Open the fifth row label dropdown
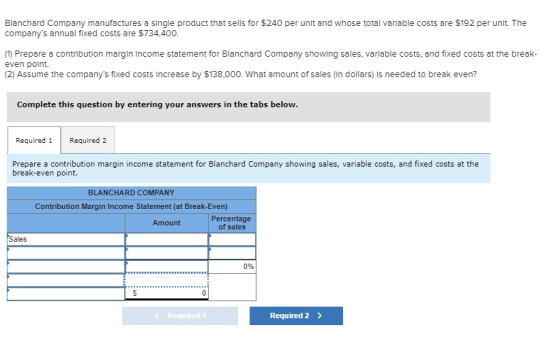The height and width of the screenshot is (364, 560). pyautogui.click(x=66, y=294)
